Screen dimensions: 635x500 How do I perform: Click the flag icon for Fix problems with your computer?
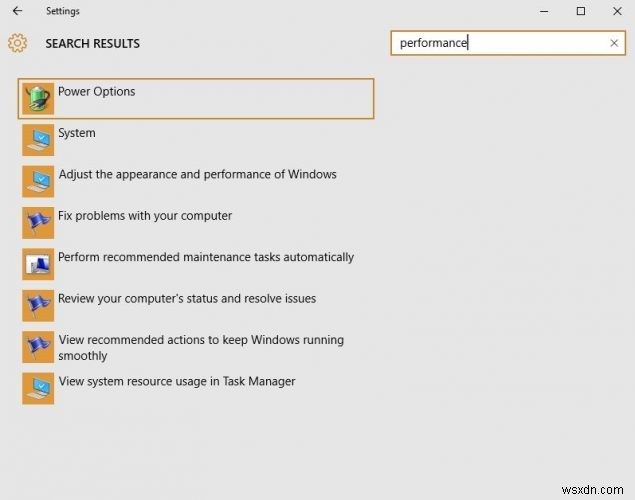pos(38,223)
